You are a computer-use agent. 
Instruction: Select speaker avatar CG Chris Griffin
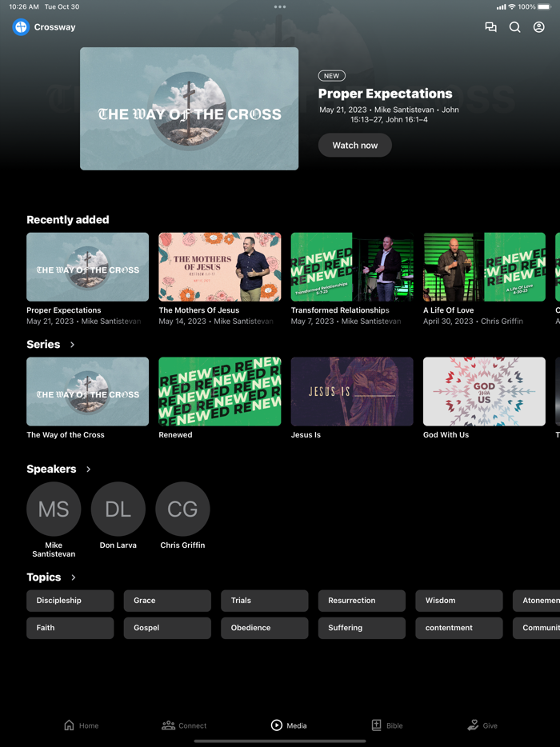click(x=182, y=509)
